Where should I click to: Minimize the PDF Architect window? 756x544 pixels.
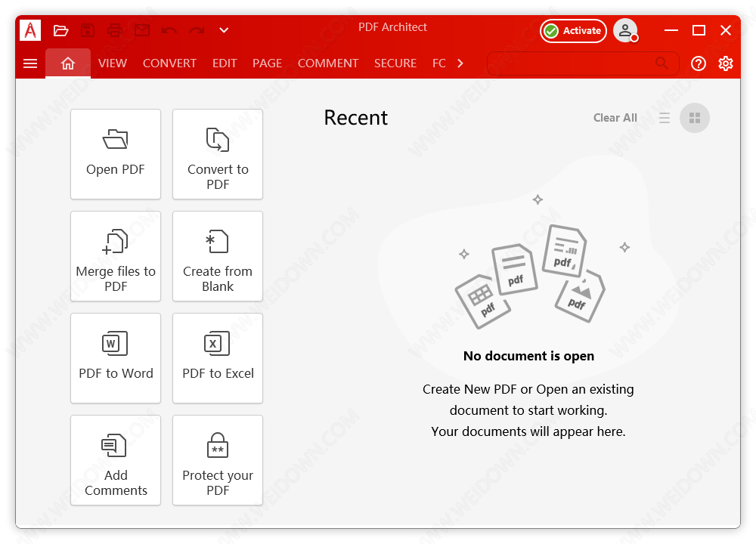coord(671,30)
